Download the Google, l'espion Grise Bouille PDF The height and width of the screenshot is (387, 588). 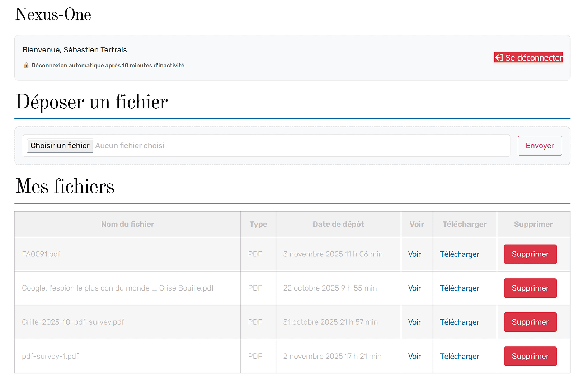coord(459,288)
